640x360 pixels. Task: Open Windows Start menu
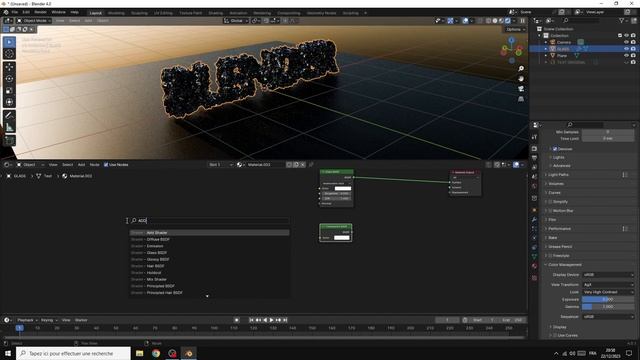coord(8,353)
